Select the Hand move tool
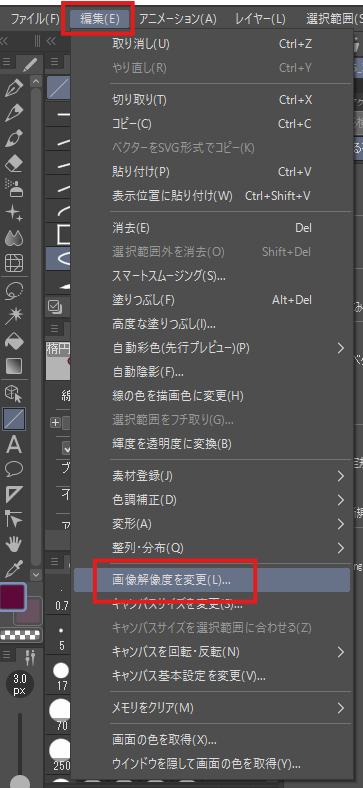363x788 pixels. 14,544
